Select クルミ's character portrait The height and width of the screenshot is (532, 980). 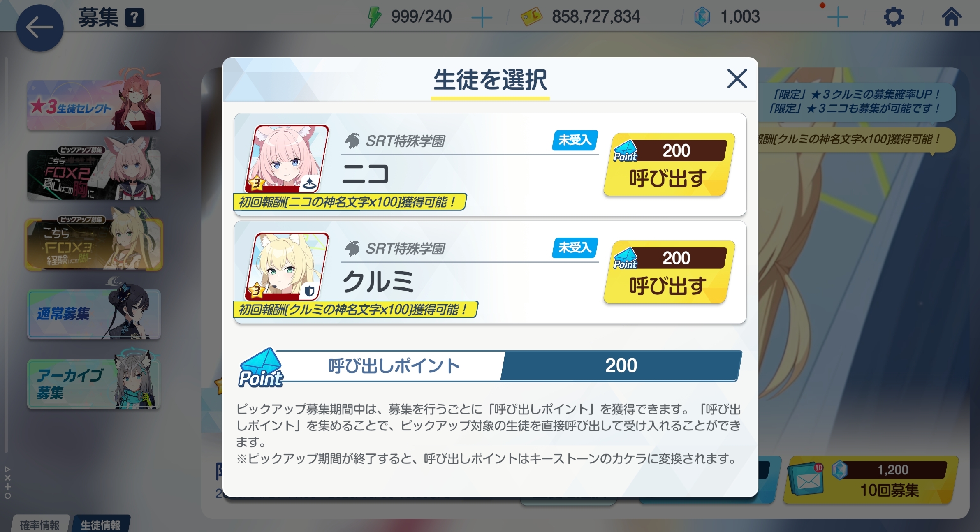[x=287, y=266]
